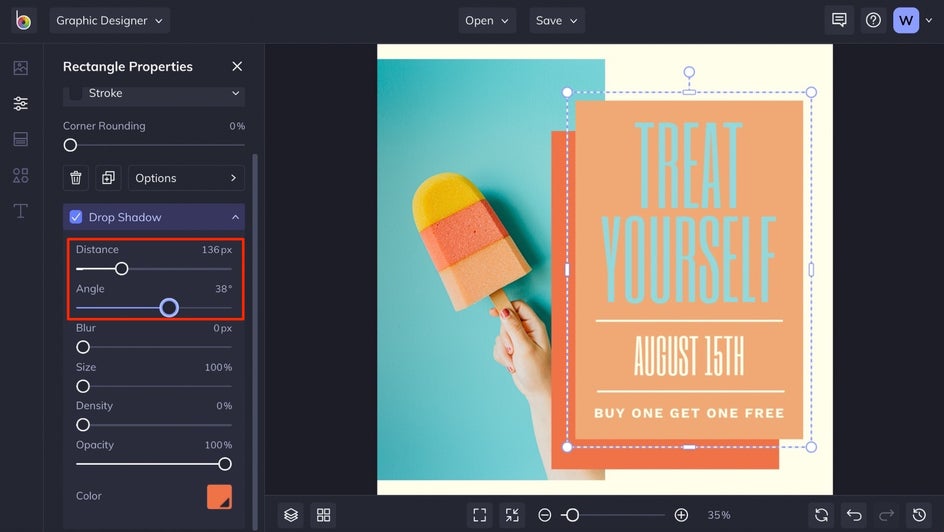Open the Save menu
The width and height of the screenshot is (944, 532).
tap(557, 20)
